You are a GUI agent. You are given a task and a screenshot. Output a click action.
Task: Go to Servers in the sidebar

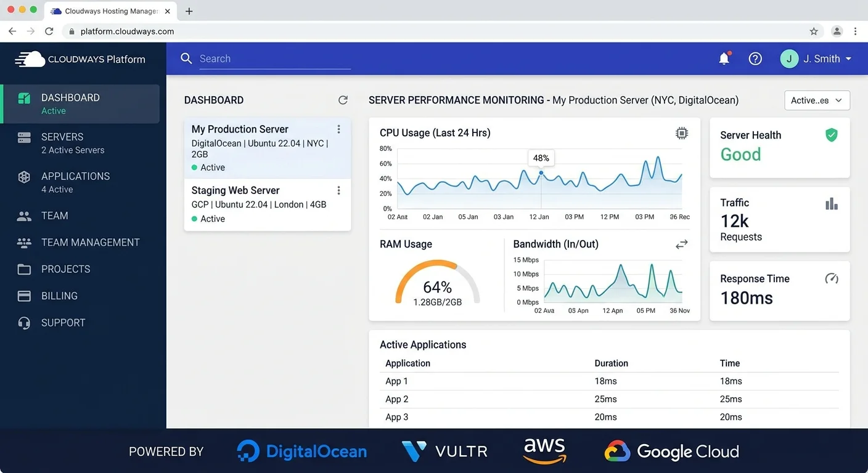coord(62,143)
